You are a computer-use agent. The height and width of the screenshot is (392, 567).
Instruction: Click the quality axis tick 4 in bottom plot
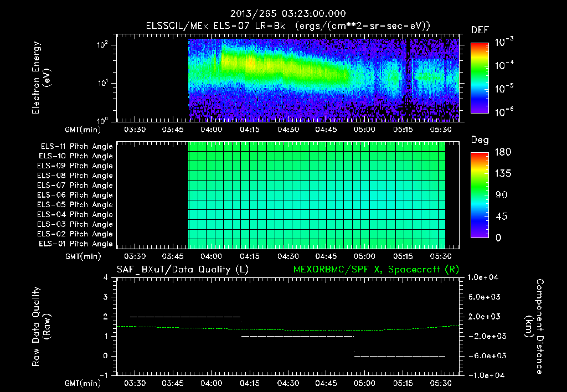click(106, 277)
